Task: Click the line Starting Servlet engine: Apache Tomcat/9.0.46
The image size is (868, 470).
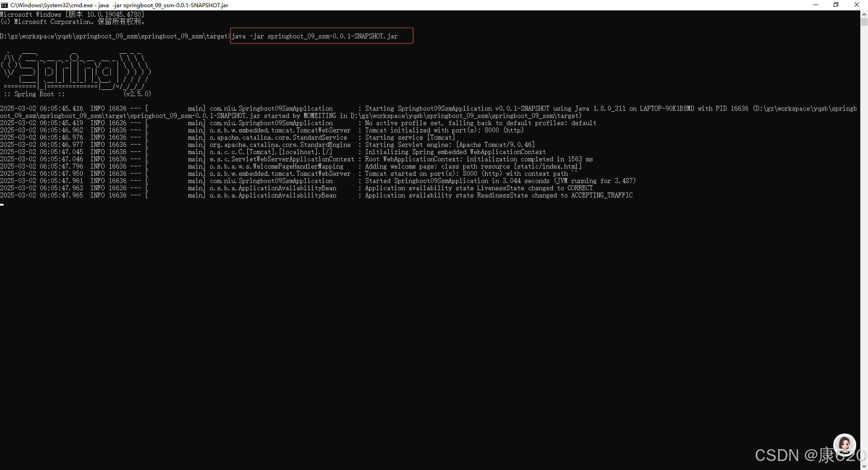Action: (x=268, y=145)
